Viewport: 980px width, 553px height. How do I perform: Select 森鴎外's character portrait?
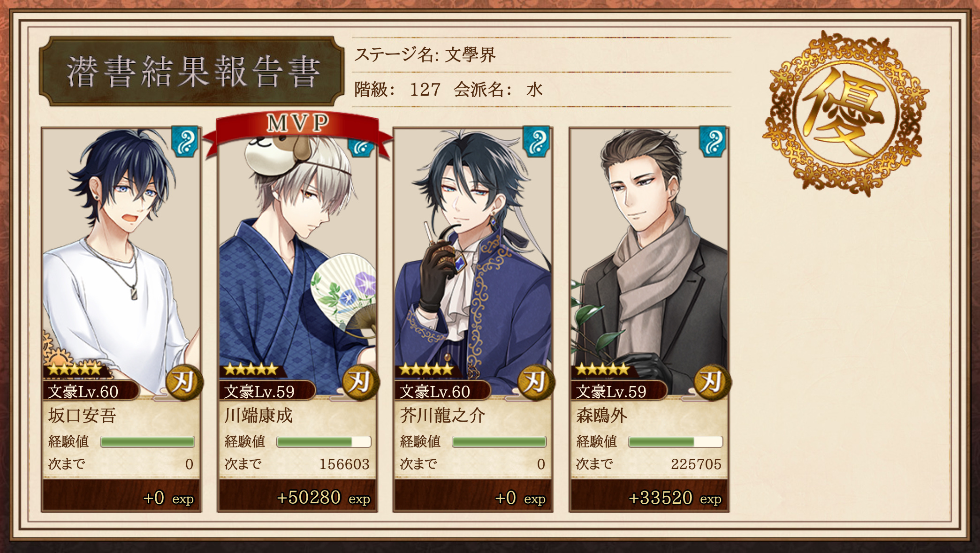pos(649,260)
